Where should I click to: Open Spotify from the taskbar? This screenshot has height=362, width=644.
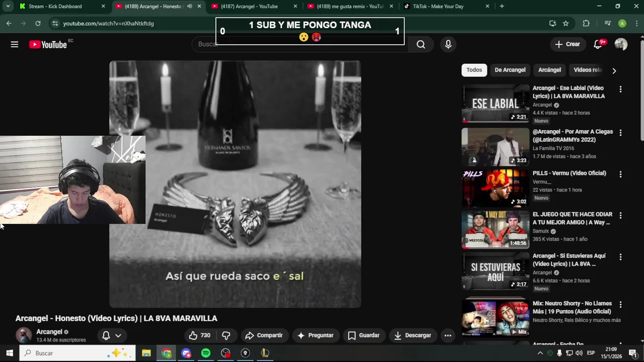click(x=206, y=353)
